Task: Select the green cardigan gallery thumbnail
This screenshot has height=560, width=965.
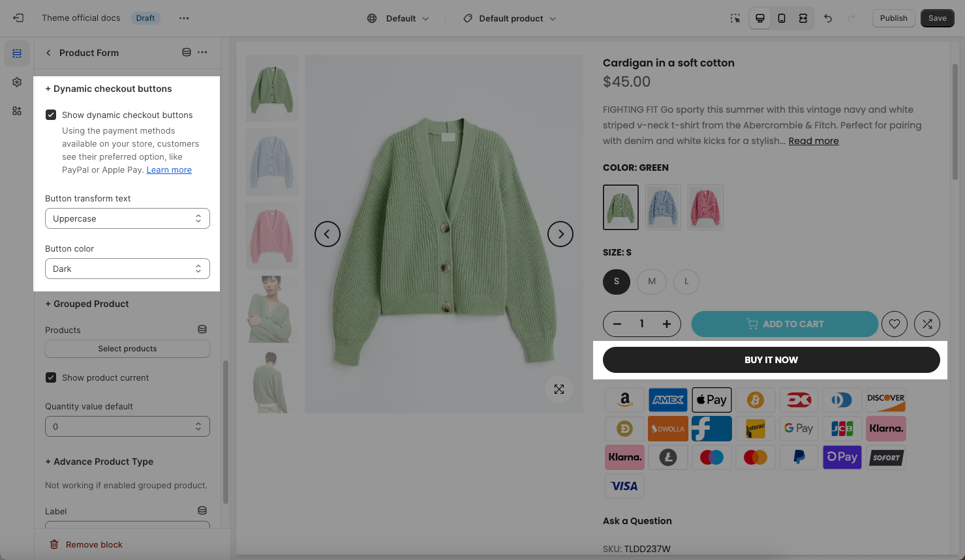Action: click(x=272, y=89)
